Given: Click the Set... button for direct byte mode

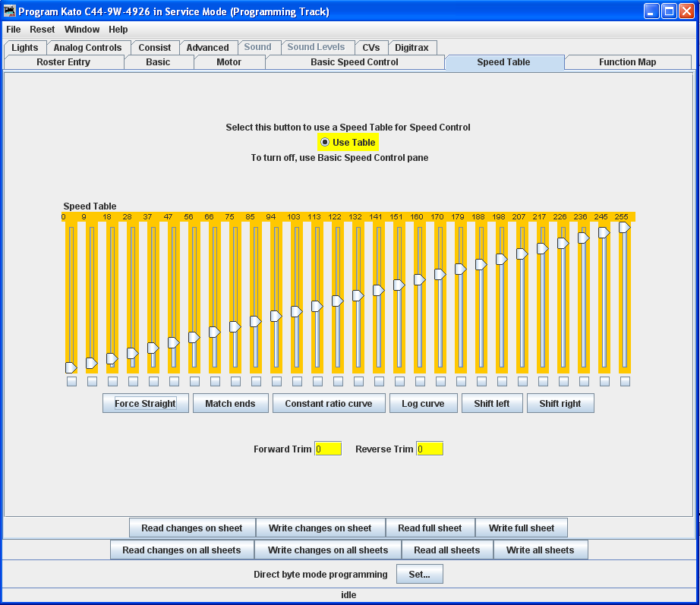Looking at the screenshot, I should (x=419, y=575).
